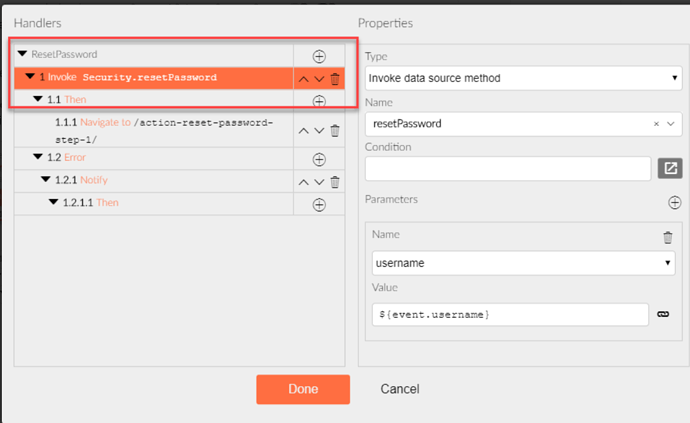Collapse the 1.2 Error node
This screenshot has width=690, height=423.
click(38, 157)
